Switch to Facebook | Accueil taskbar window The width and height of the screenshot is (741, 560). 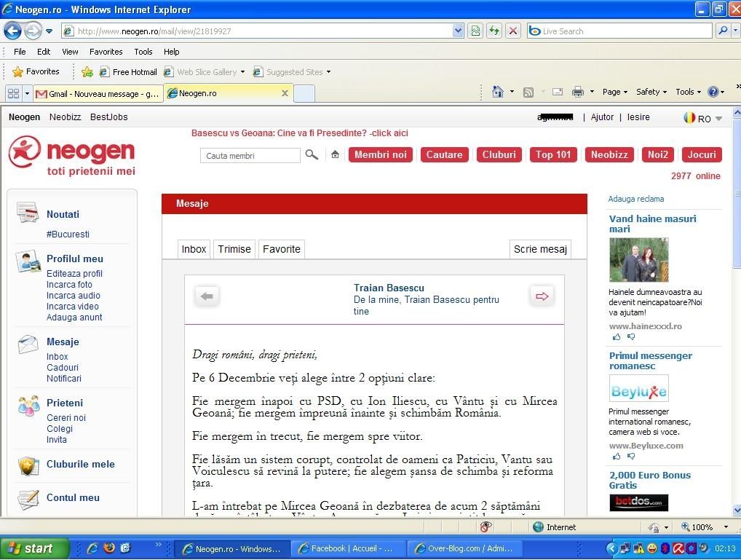click(x=347, y=548)
